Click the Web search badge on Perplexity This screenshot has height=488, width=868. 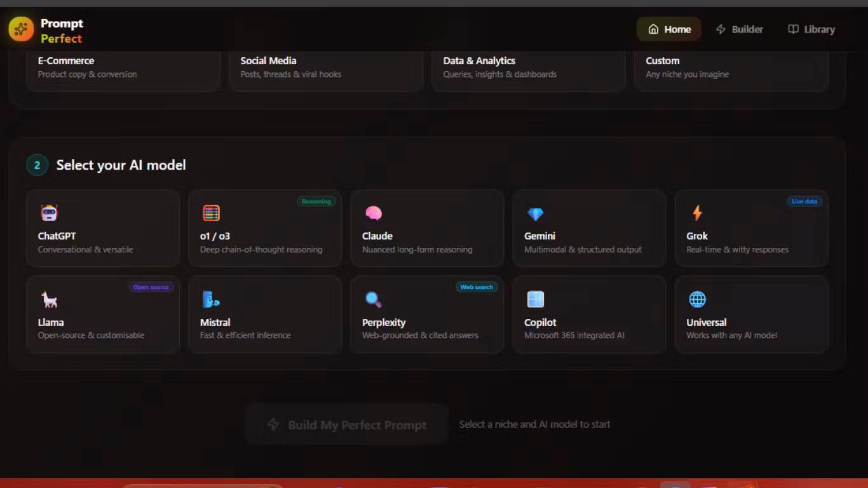(477, 287)
